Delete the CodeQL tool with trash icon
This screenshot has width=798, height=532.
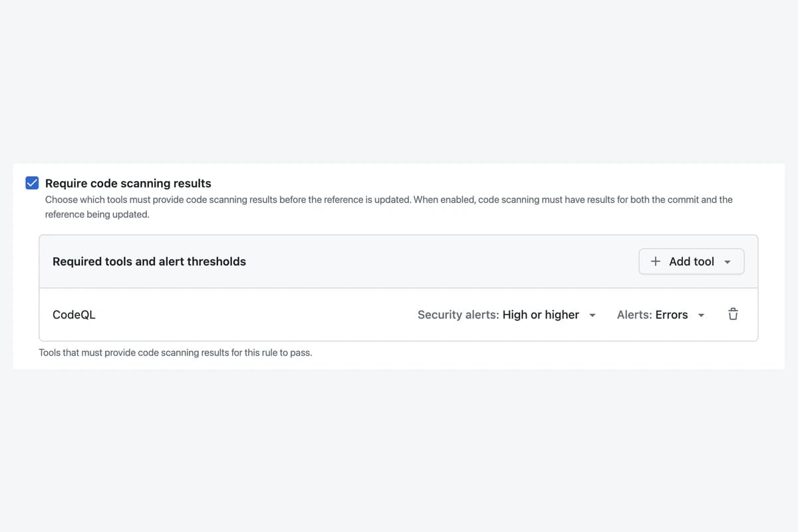tap(733, 315)
